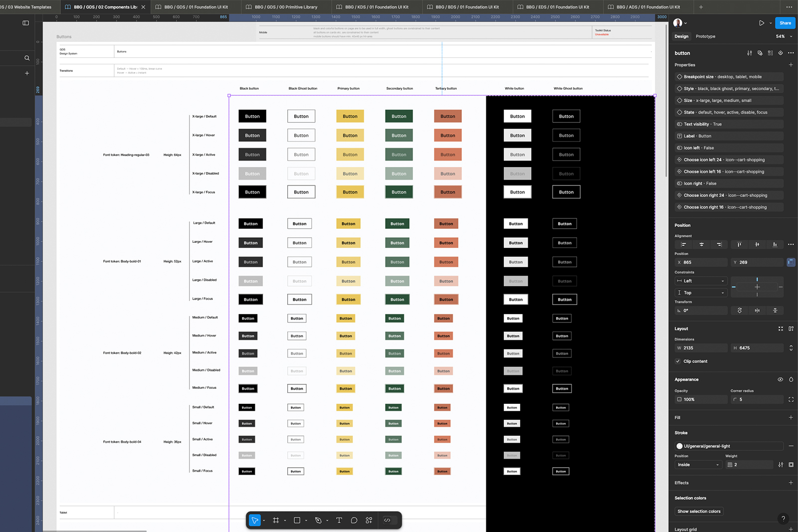
Task: Click the UI/general/general-light stroke color swatch
Action: pos(679,446)
